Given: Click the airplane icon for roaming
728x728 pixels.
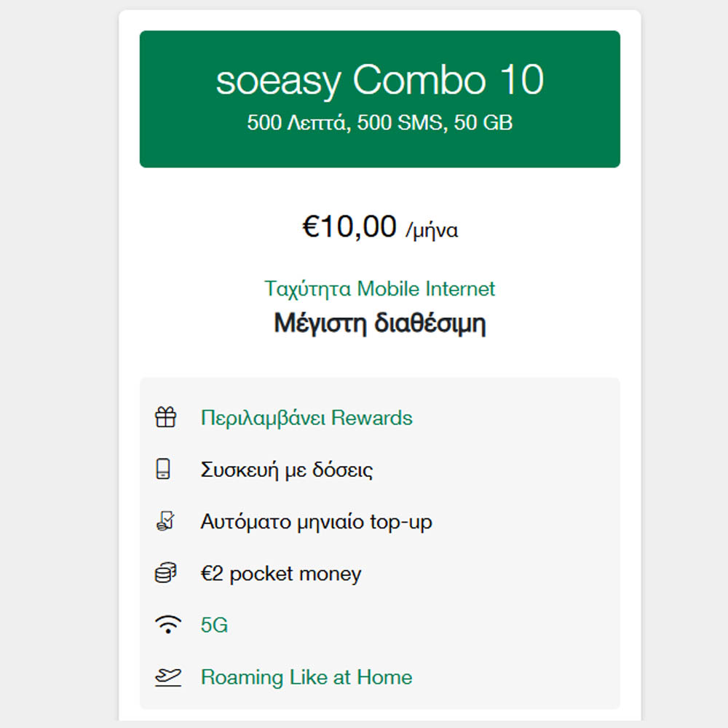Looking at the screenshot, I should [167, 677].
